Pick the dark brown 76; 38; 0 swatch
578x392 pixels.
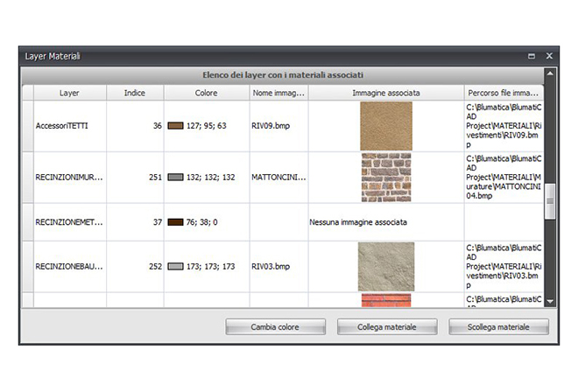pyautogui.click(x=174, y=222)
